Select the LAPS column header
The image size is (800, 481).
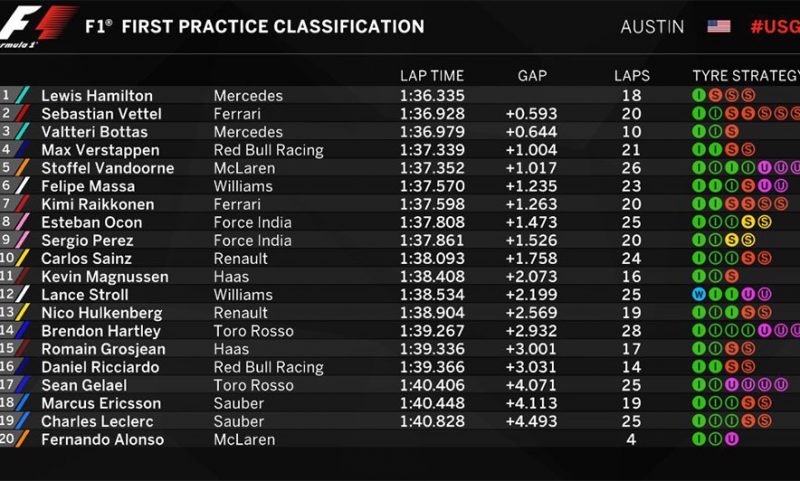point(631,76)
